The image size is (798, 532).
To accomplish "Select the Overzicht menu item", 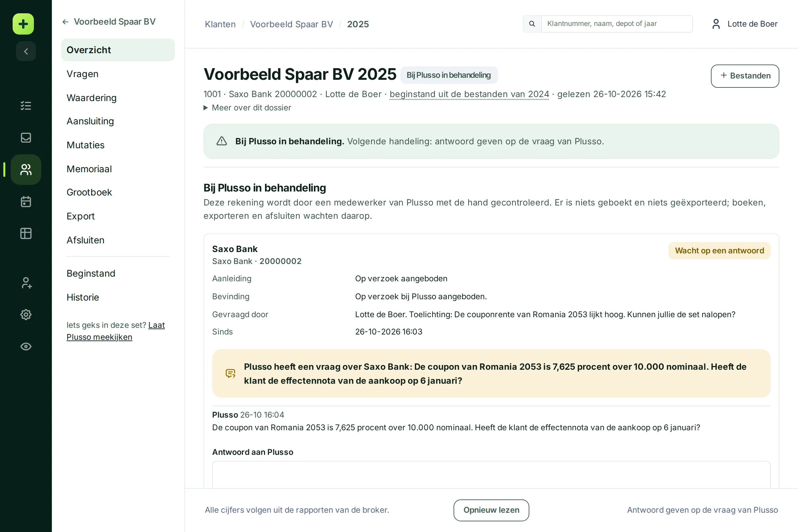I will pyautogui.click(x=118, y=50).
